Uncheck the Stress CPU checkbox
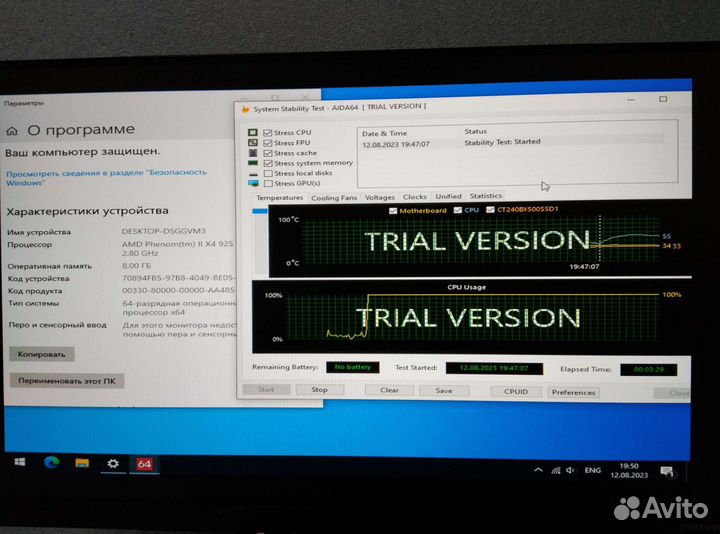Screen dimensions: 720x534 pos(267,132)
